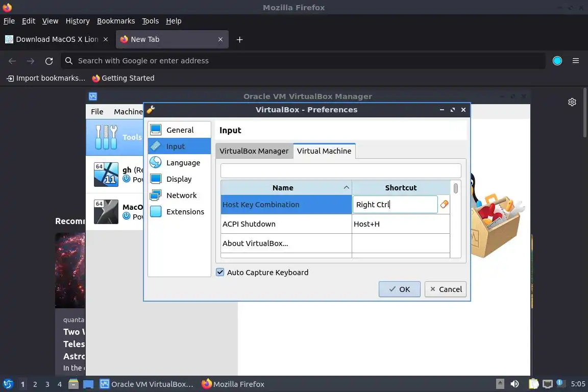Click Shortcut column header
The width and height of the screenshot is (588, 392).
401,187
